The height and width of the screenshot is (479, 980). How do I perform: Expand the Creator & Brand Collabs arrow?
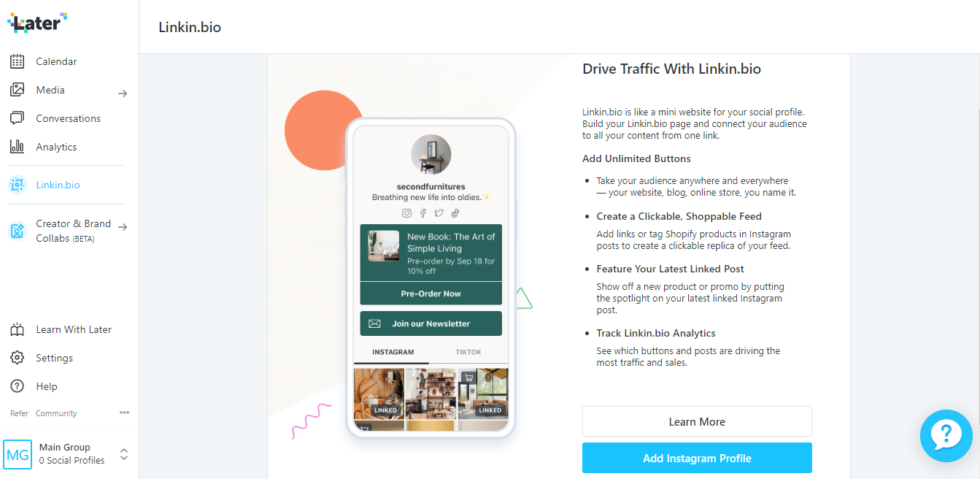click(x=123, y=227)
